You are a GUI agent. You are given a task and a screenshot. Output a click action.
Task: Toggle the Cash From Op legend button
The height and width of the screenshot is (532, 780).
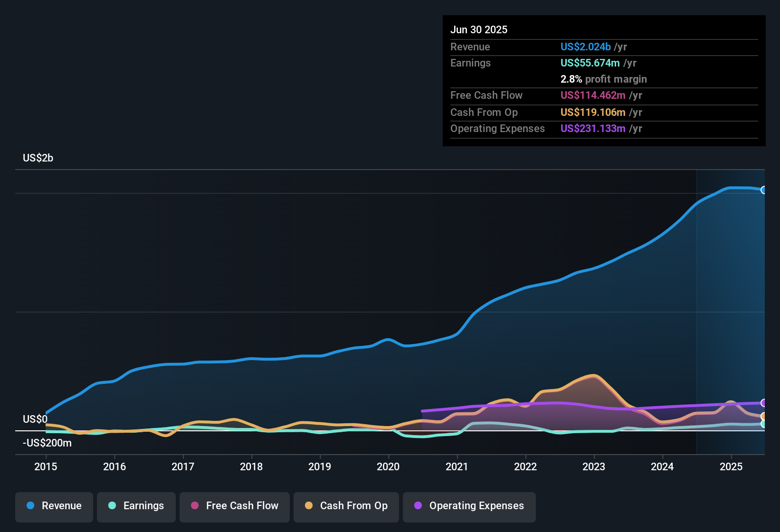point(346,507)
